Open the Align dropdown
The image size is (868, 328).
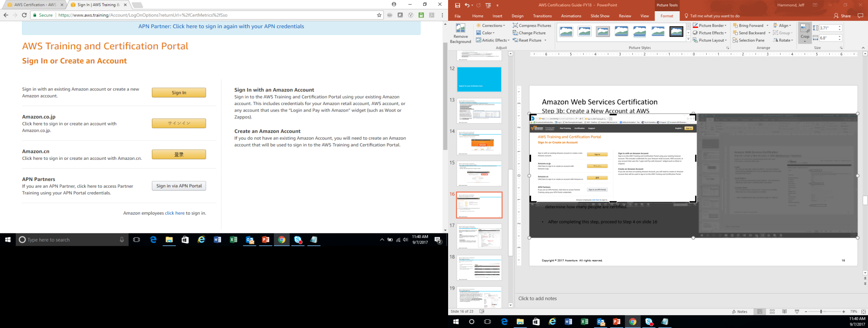(782, 25)
